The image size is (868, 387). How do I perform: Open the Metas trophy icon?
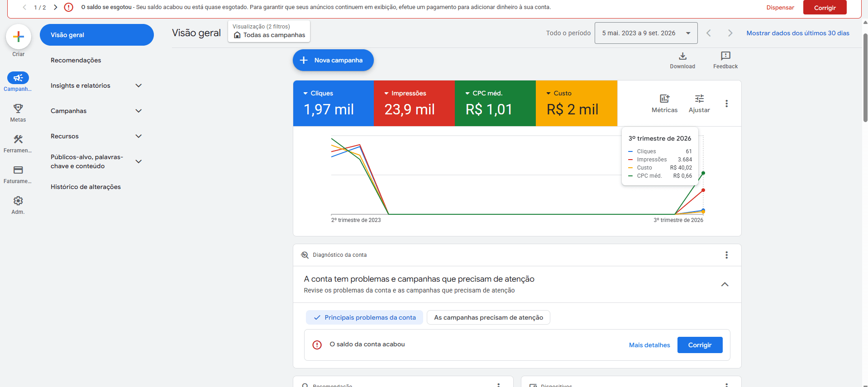(18, 109)
